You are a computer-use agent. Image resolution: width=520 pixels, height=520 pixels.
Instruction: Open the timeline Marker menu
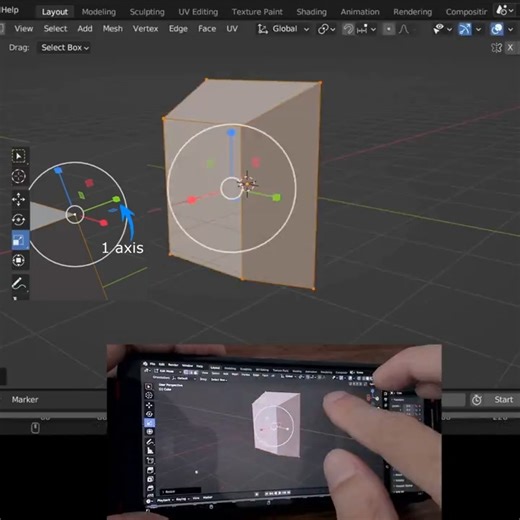[25, 399]
